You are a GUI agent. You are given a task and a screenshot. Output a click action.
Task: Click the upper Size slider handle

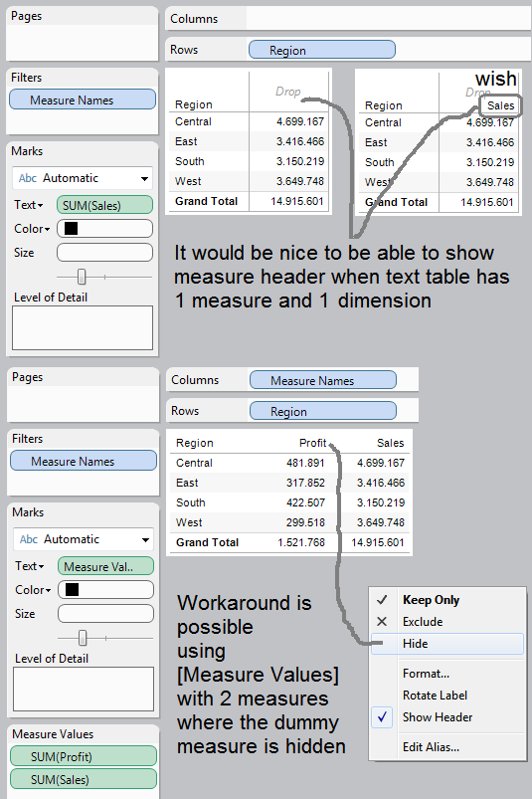tap(82, 277)
